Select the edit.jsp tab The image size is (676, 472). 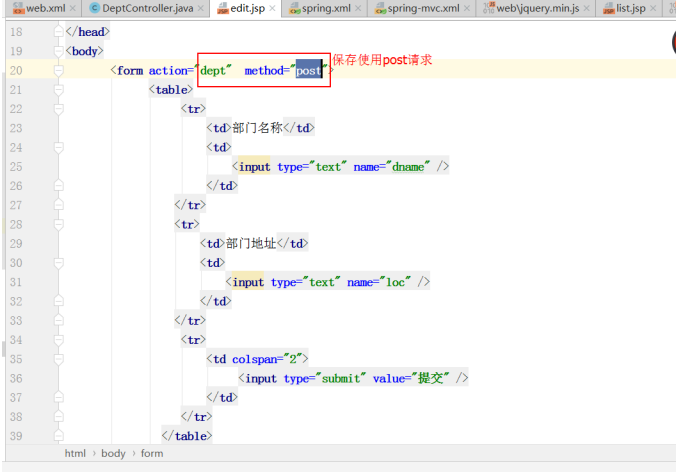247,8
